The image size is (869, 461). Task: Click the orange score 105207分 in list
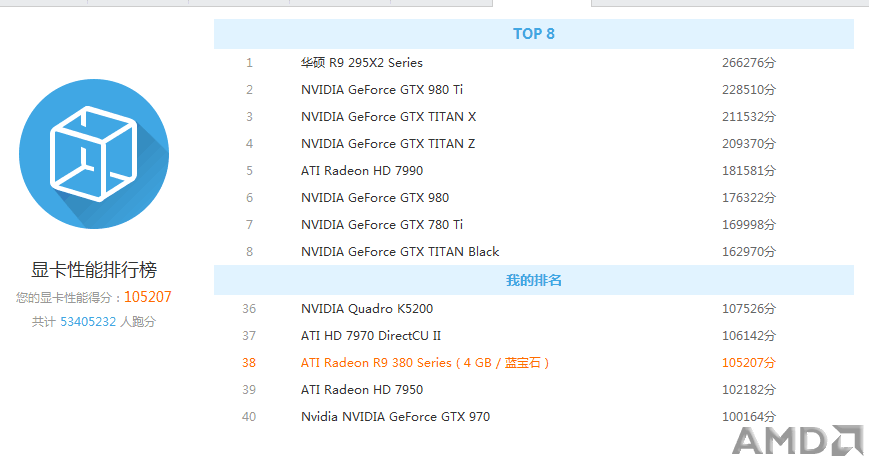click(749, 363)
